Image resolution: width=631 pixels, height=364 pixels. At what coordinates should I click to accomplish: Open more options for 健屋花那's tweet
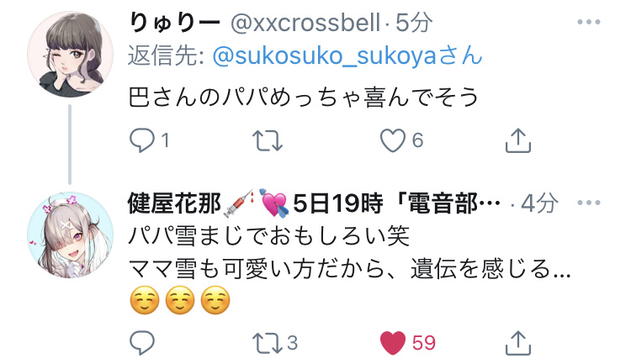pyautogui.click(x=588, y=203)
